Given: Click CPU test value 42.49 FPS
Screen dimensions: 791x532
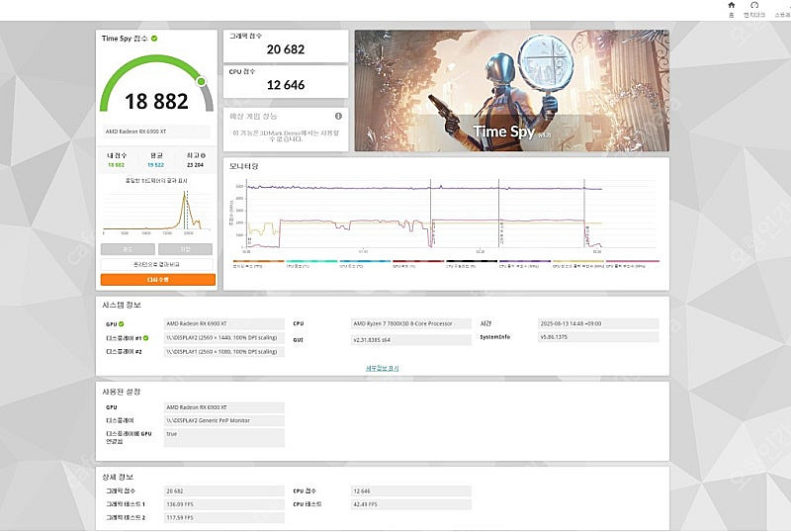Looking at the screenshot, I should click(410, 504).
